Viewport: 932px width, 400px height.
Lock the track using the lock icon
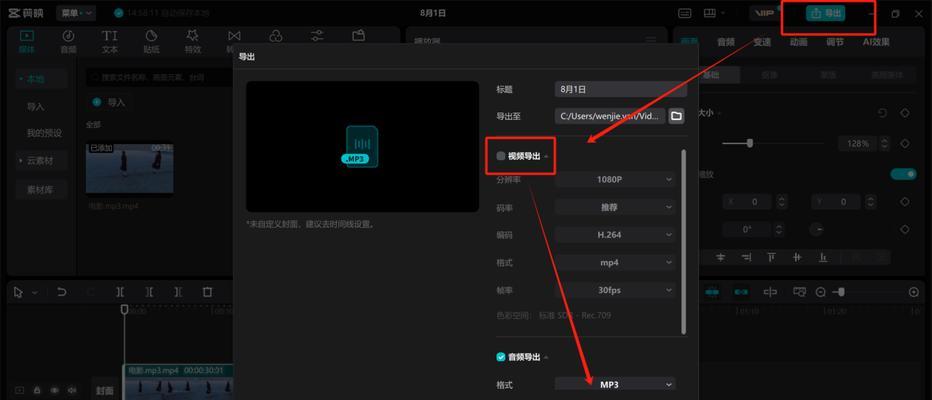pyautogui.click(x=37, y=390)
